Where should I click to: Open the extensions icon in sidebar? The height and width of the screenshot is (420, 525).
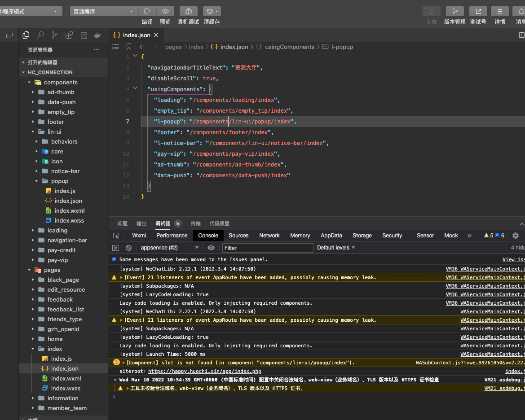coord(69,35)
